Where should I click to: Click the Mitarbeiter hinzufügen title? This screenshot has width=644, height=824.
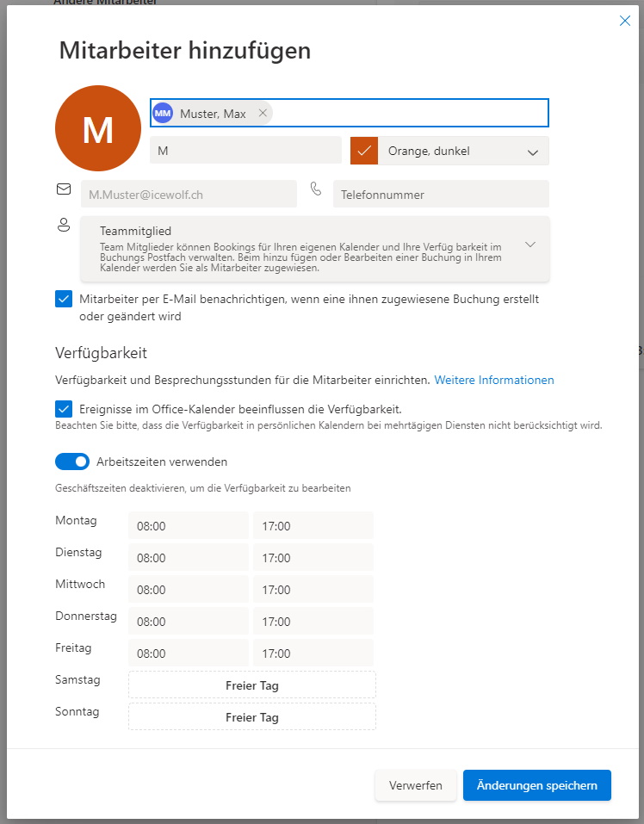coord(185,51)
